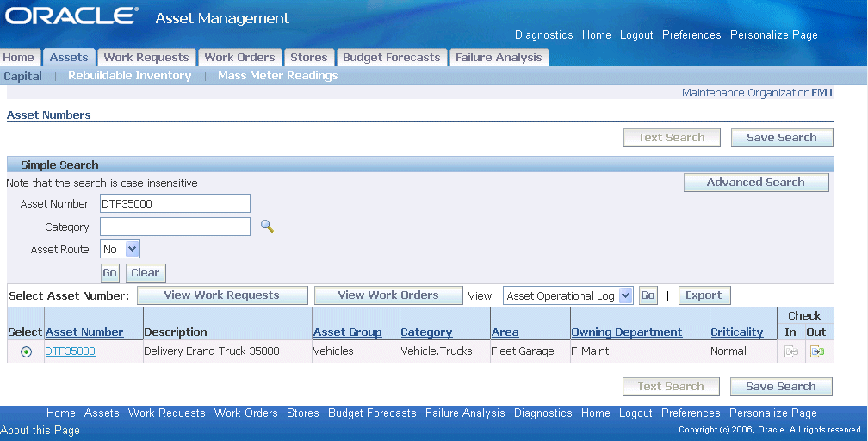Click the Fleet Garage area cell

point(523,351)
